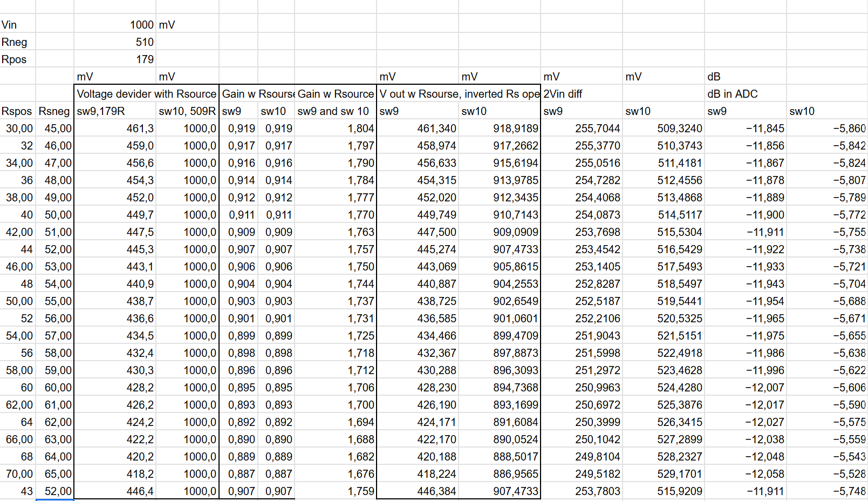
Task: Select cell with value 254,4068
Action: tap(582, 198)
